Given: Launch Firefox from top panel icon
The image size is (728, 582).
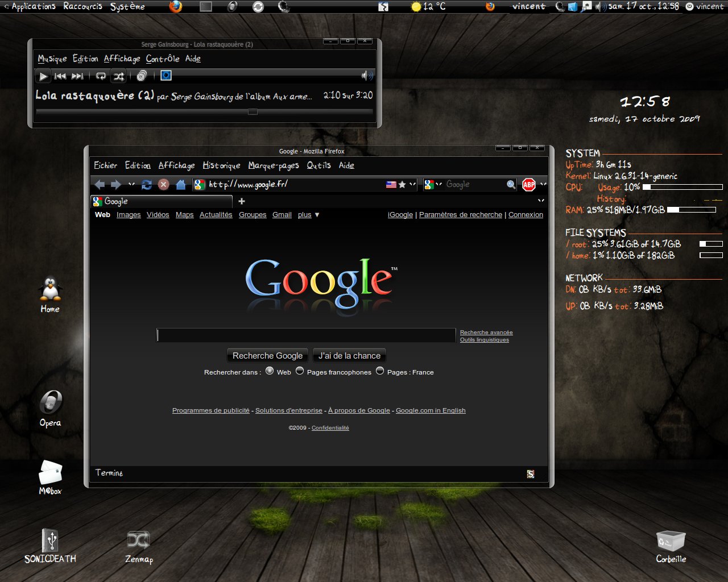Looking at the screenshot, I should [x=176, y=6].
